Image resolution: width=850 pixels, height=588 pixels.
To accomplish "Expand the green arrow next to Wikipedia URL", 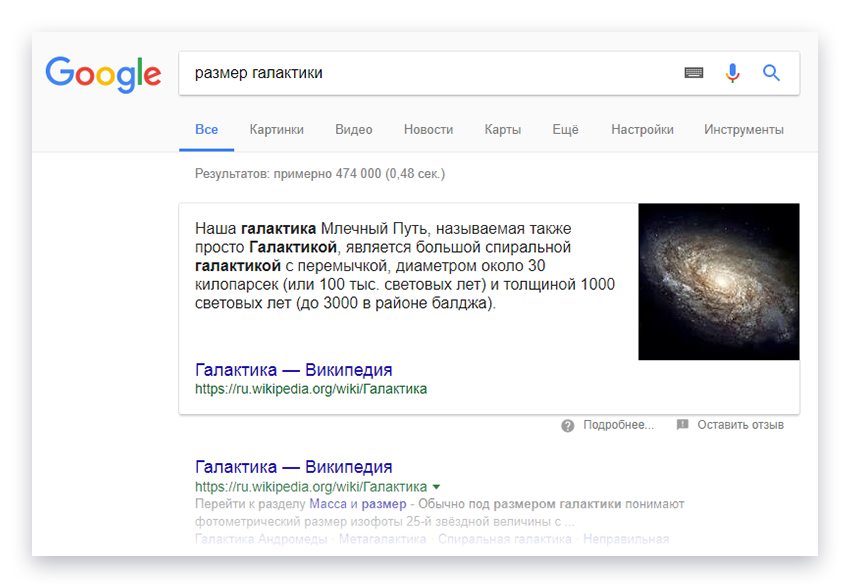I will tap(436, 487).
